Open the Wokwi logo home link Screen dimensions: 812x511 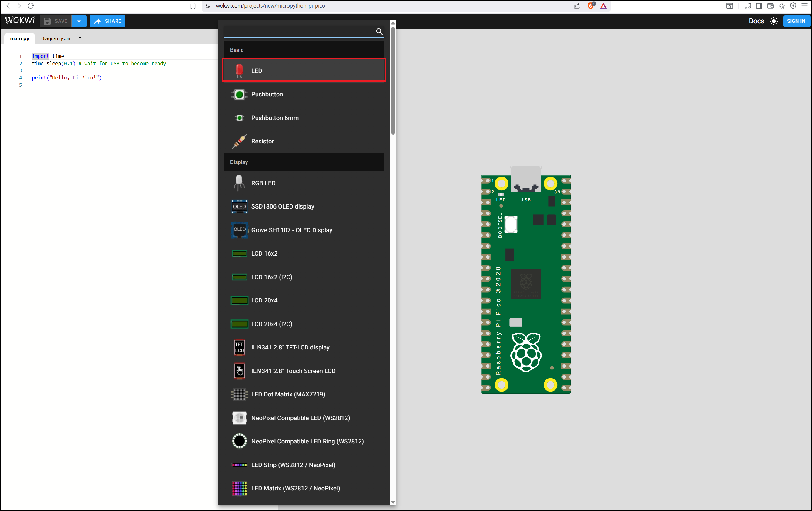click(x=20, y=21)
